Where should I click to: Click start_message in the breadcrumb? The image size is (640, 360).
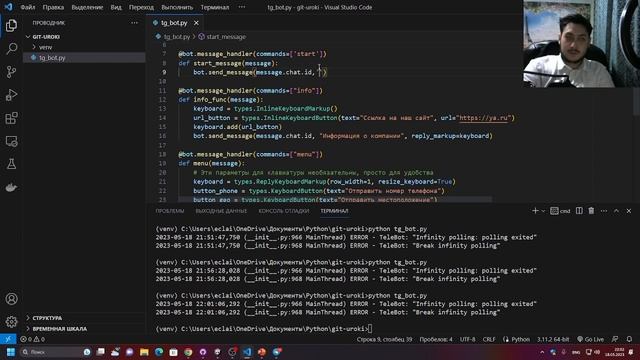click(x=226, y=37)
